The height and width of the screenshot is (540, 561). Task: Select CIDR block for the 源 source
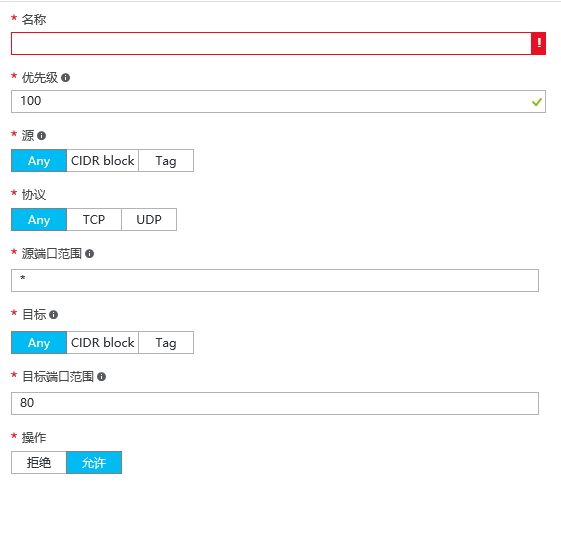(102, 161)
